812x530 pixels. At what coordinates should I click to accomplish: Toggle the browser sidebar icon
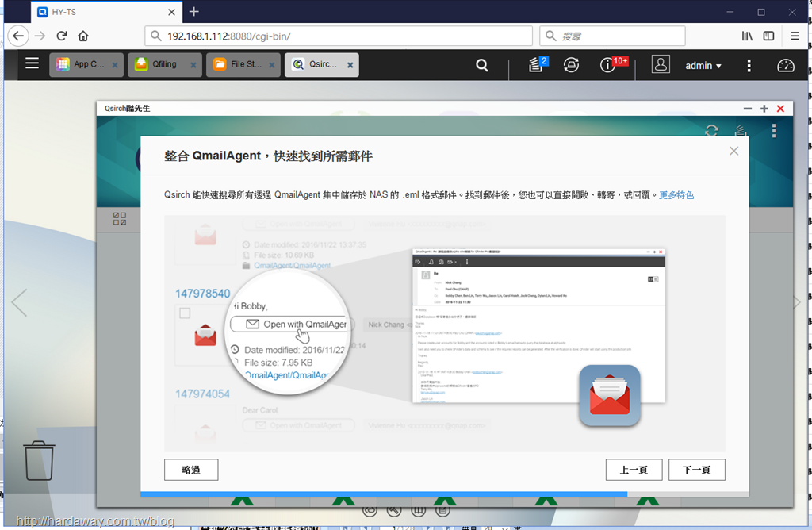point(768,36)
